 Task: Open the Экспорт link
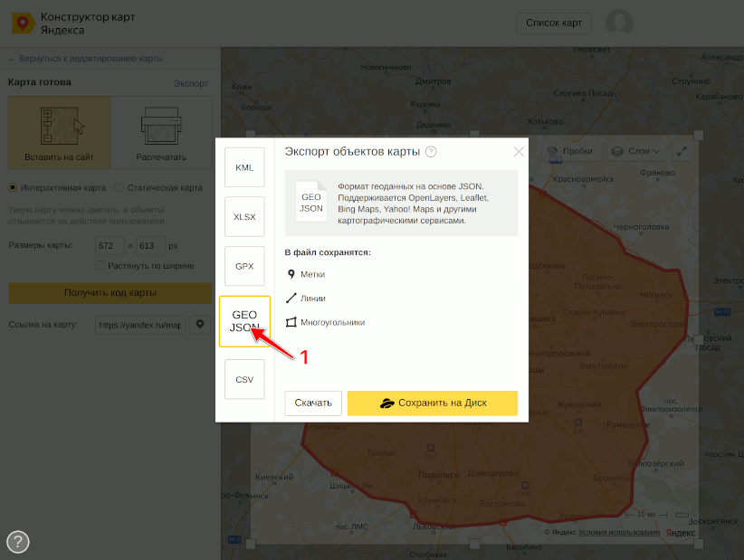191,83
